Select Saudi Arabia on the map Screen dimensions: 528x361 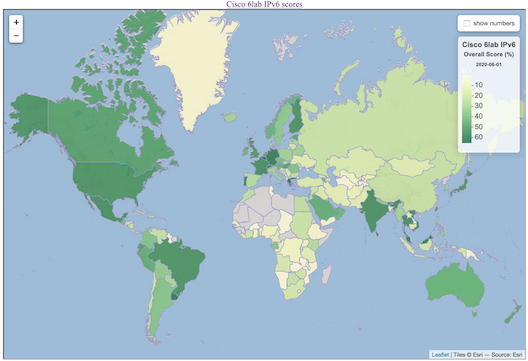[323, 208]
